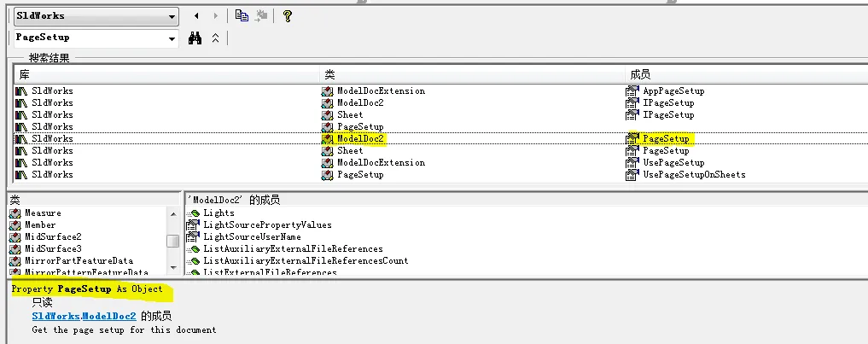Search using the binoculars icon
868x344 pixels.
tap(195, 38)
